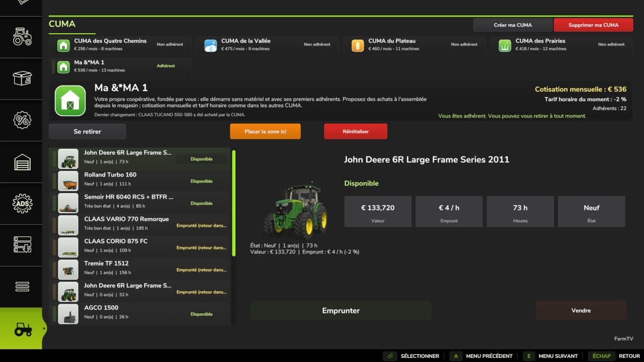Click the Vendre button
The image size is (644, 362).
coord(581,311)
